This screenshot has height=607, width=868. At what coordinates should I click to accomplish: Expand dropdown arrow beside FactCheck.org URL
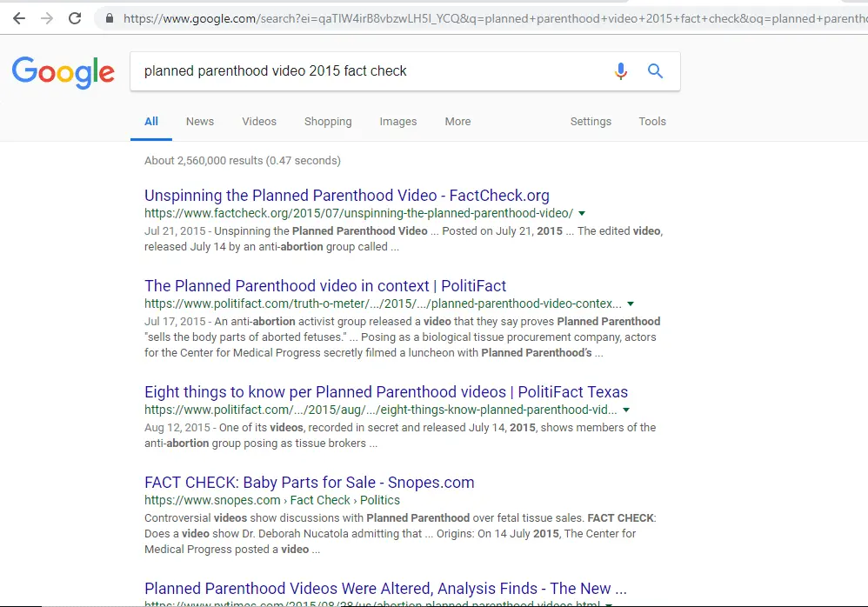[582, 213]
